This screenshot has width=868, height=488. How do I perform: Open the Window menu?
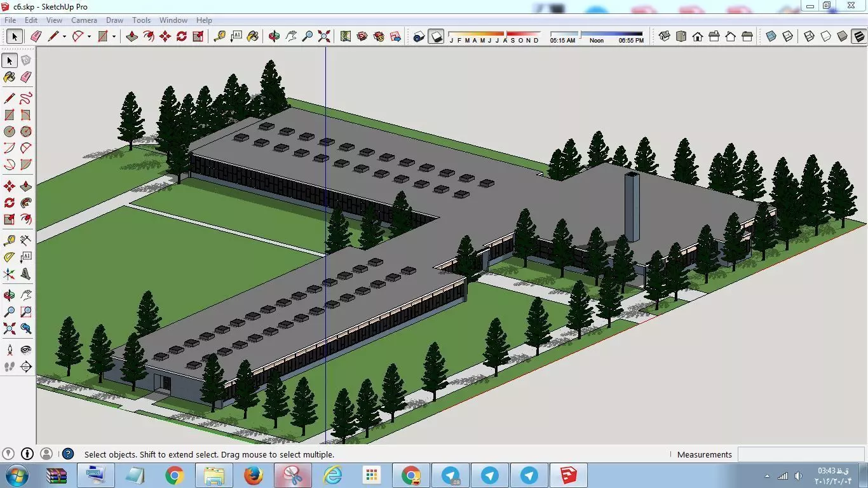(x=173, y=20)
